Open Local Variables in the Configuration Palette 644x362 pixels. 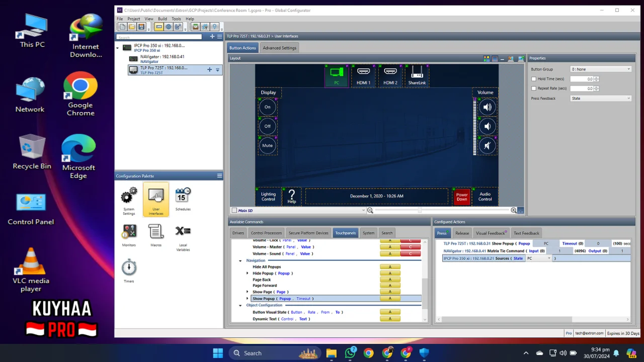point(183,237)
